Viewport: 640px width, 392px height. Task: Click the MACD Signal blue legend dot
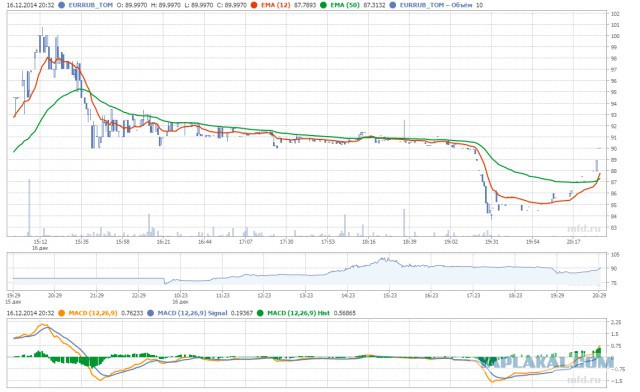coord(151,313)
